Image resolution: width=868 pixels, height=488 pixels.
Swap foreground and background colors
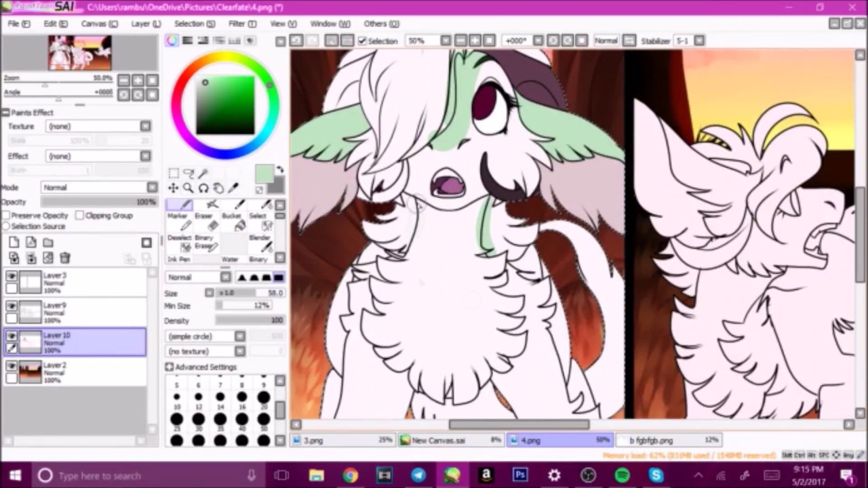point(279,170)
